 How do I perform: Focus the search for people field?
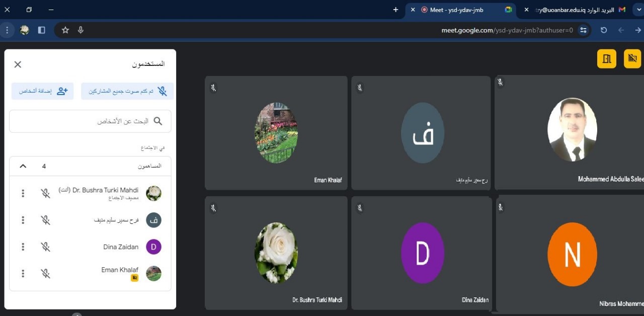point(90,121)
